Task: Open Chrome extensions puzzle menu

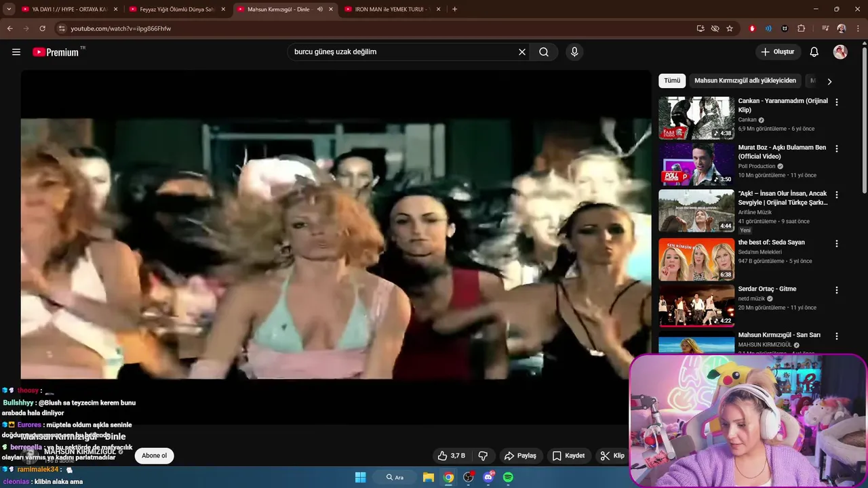Action: 801,28
